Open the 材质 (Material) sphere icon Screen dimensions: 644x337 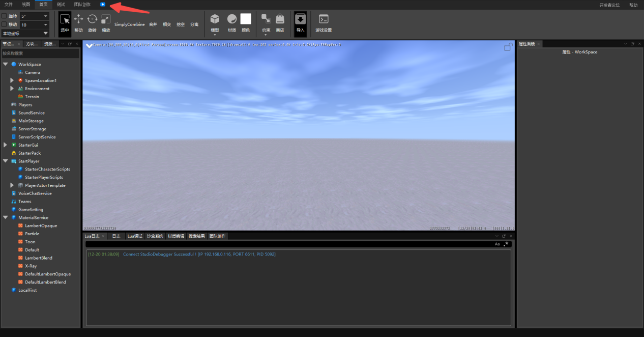tap(232, 19)
